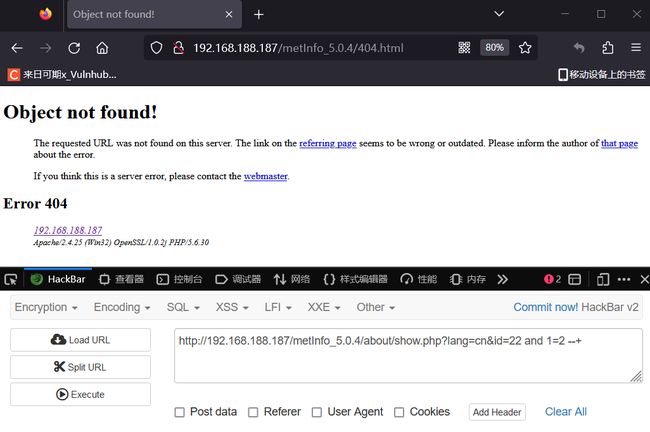Open a new tab with plus button
650x432 pixels.
(259, 15)
